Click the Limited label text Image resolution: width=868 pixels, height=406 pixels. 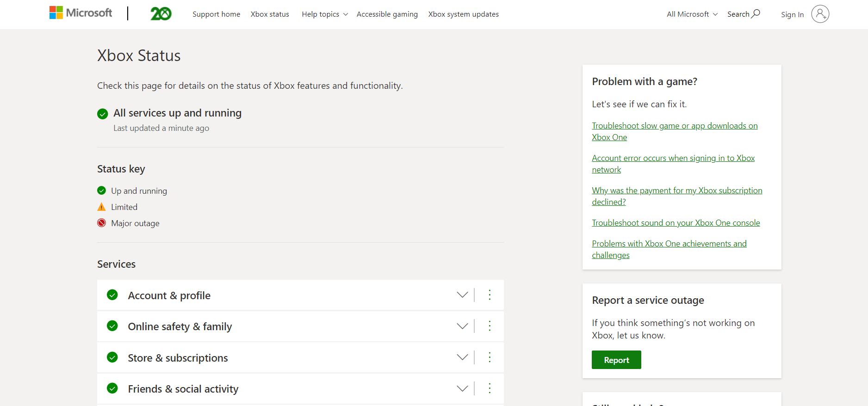pyautogui.click(x=124, y=207)
